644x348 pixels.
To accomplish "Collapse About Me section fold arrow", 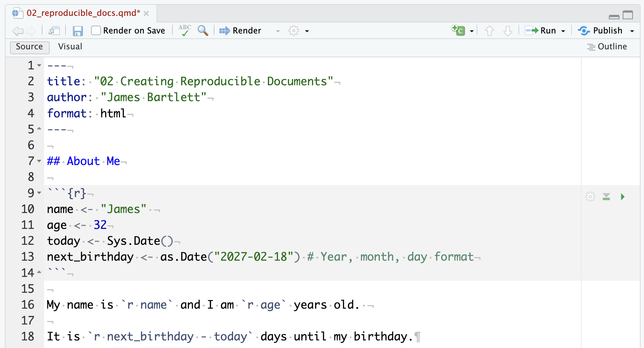I will pos(39,161).
